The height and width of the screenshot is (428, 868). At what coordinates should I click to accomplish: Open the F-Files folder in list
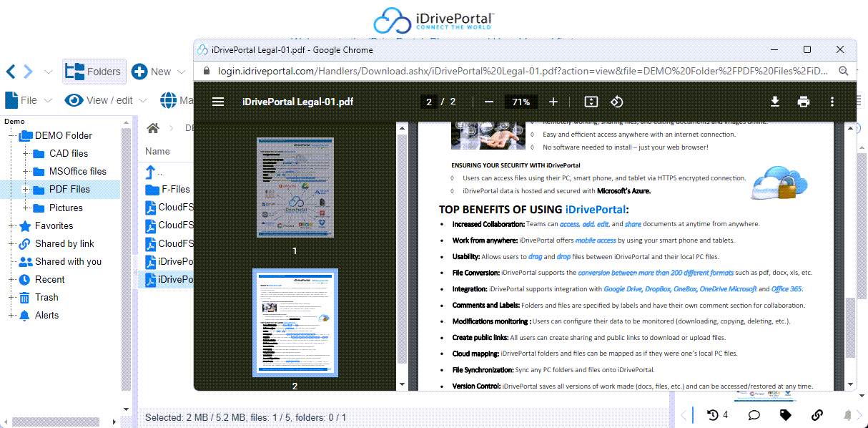point(175,189)
